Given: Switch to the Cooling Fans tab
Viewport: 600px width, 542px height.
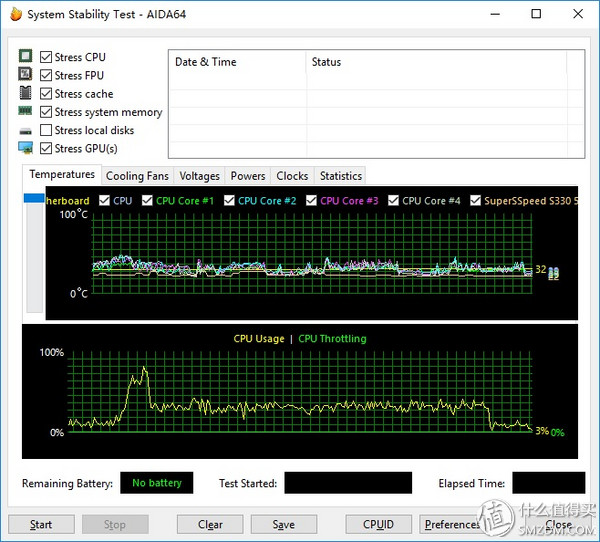Looking at the screenshot, I should click(137, 176).
